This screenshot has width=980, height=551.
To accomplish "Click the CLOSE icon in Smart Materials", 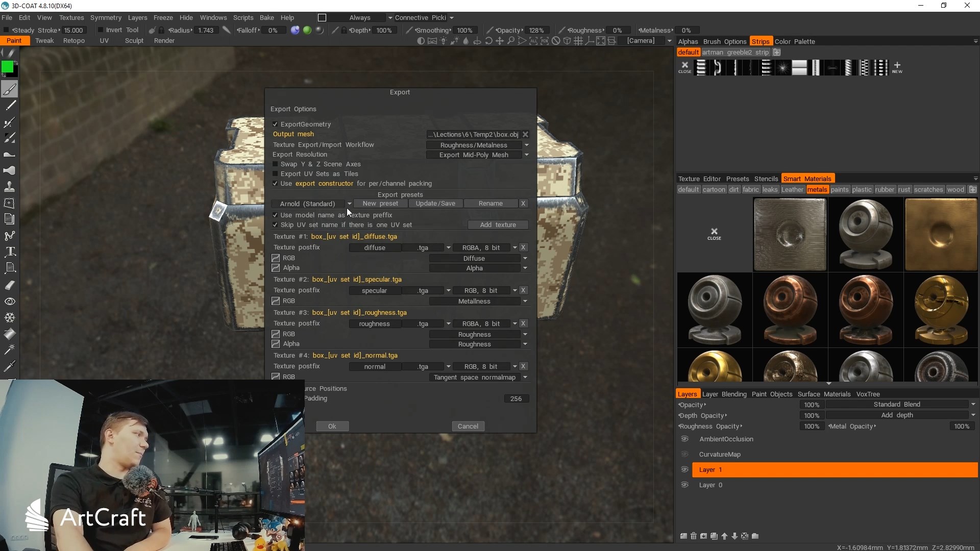I will 714,234.
